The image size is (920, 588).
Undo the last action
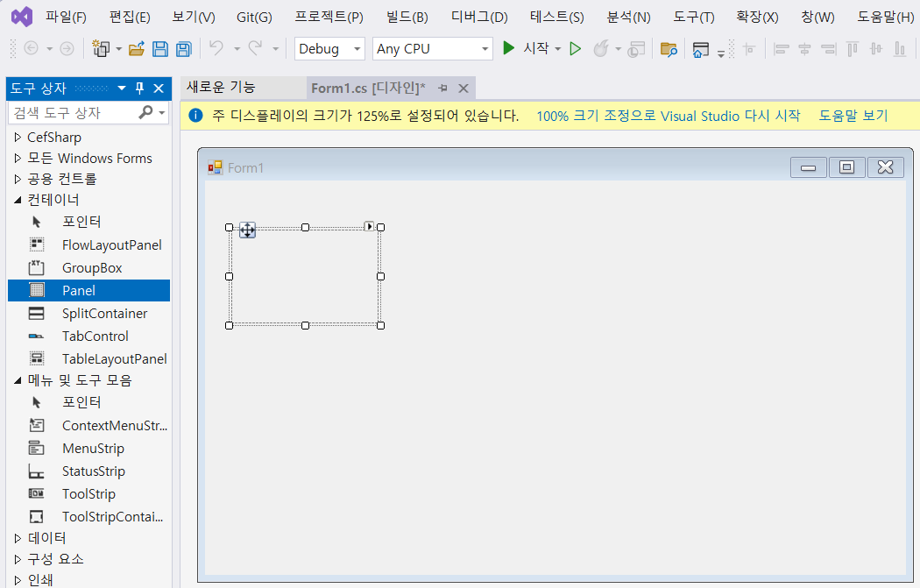[x=216, y=48]
